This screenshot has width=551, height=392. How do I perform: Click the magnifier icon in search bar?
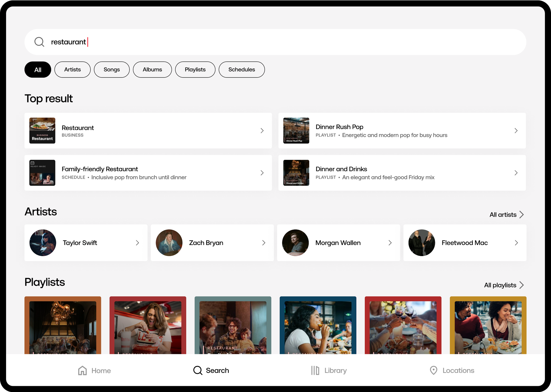coord(39,42)
